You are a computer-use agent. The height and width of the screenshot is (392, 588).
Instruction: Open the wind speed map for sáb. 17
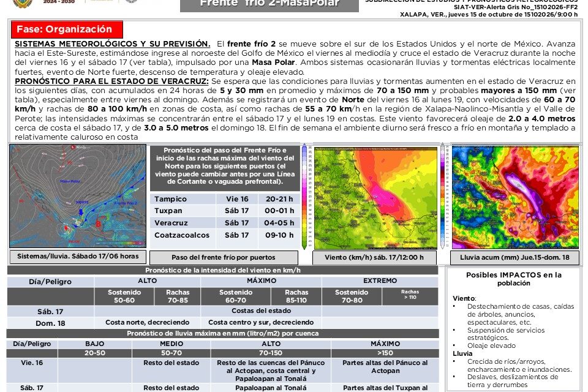click(375, 198)
